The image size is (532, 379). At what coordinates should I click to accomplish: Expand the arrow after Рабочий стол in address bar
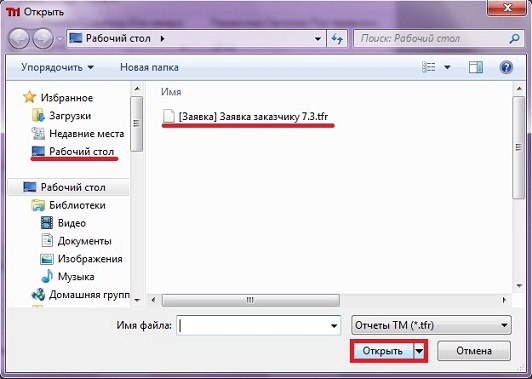(162, 39)
